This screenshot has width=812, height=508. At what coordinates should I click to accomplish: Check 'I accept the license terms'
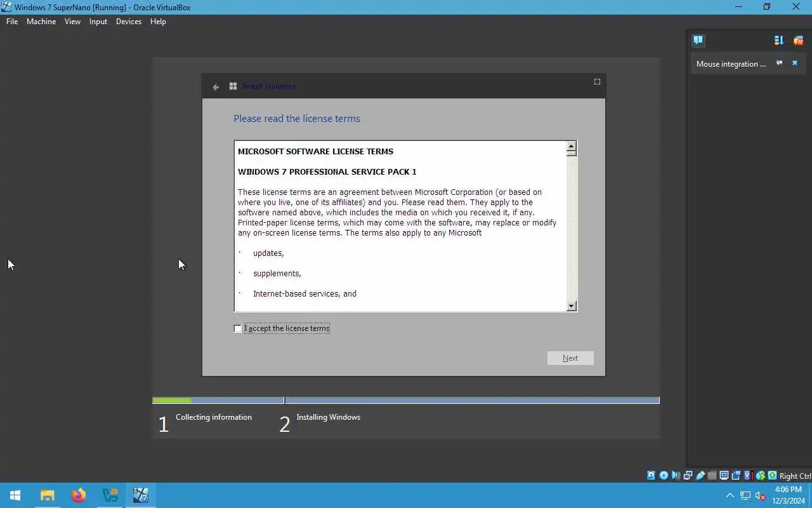[238, 328]
